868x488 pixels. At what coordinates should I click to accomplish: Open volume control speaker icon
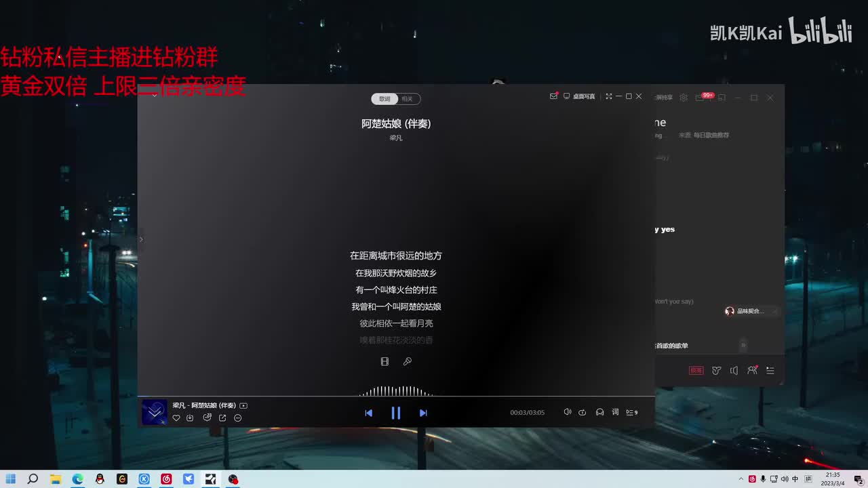[568, 412]
